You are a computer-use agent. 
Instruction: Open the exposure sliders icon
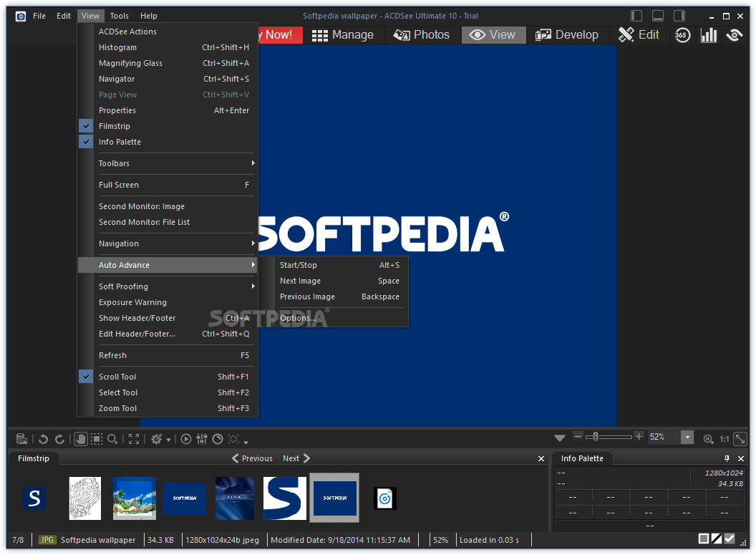[202, 439]
